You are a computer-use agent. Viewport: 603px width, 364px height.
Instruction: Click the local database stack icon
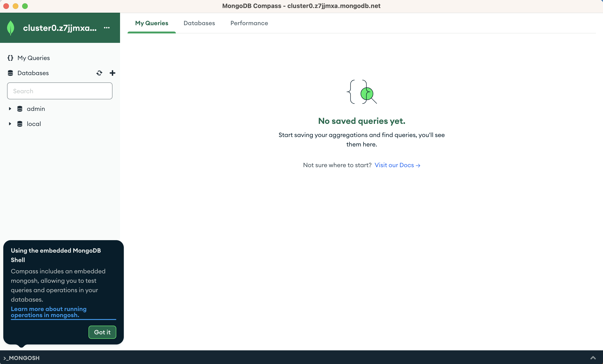(20, 124)
